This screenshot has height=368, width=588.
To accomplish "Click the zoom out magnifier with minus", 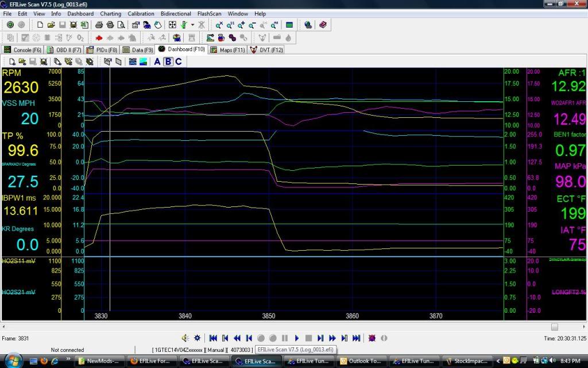I will coord(252,25).
